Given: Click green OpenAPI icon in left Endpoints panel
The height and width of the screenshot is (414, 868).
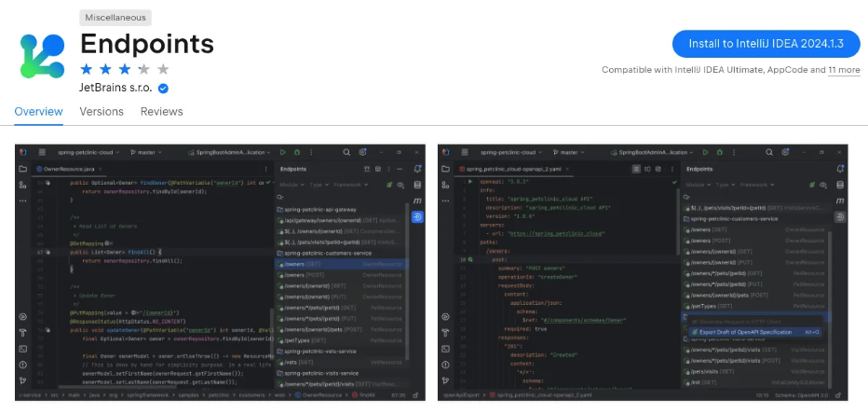Looking at the screenshot, I should coord(389,185).
